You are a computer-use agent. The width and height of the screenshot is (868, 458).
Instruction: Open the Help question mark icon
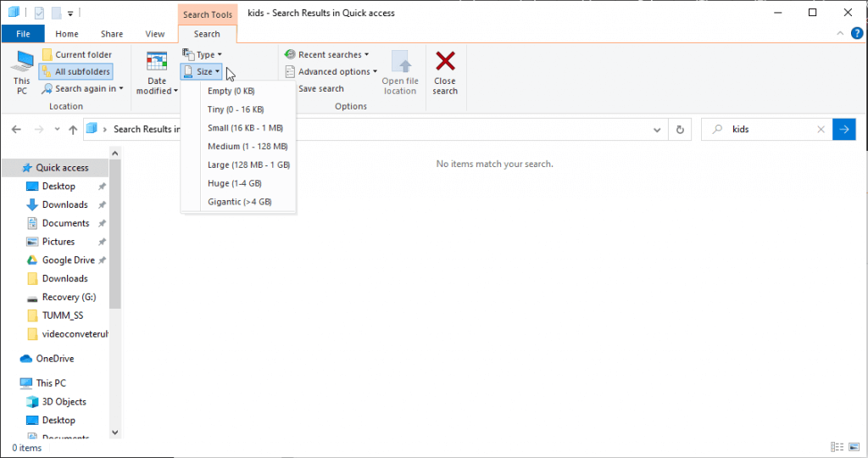point(857,33)
